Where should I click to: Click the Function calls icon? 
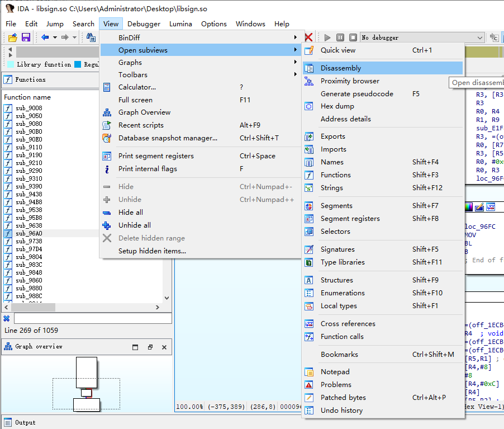pos(309,337)
